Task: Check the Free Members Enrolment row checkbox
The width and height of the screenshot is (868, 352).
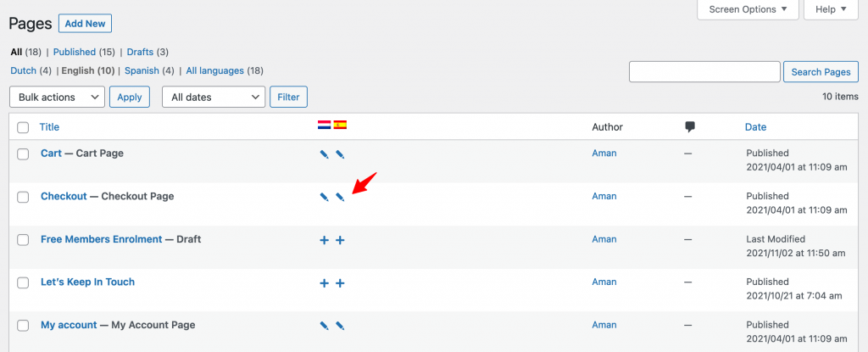Action: coord(23,240)
